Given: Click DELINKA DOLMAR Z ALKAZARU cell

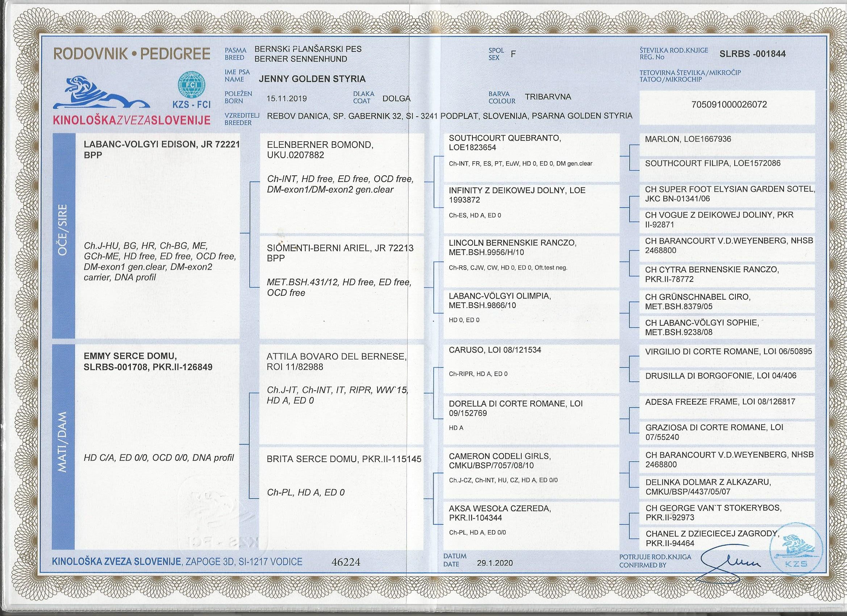Looking at the screenshot, I should [727, 487].
